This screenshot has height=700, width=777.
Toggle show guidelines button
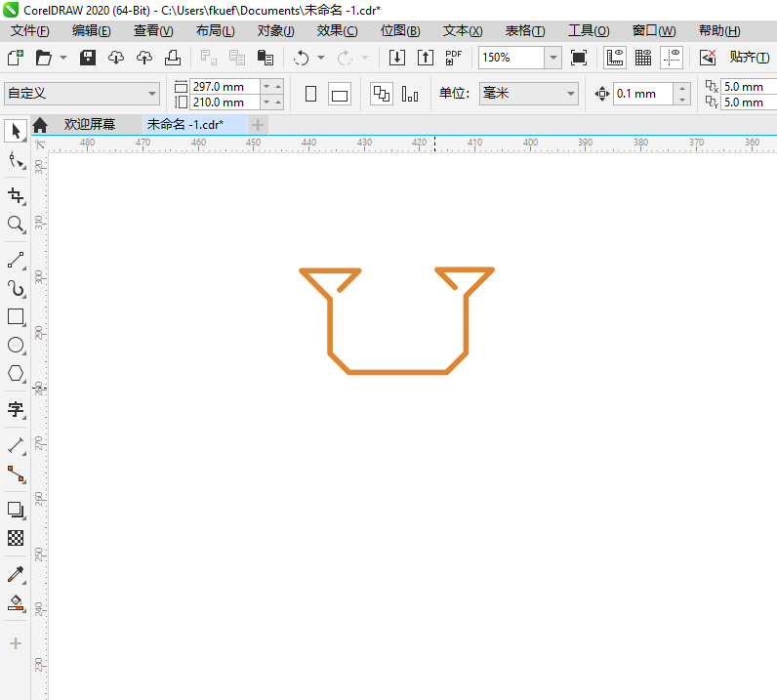pos(672,58)
